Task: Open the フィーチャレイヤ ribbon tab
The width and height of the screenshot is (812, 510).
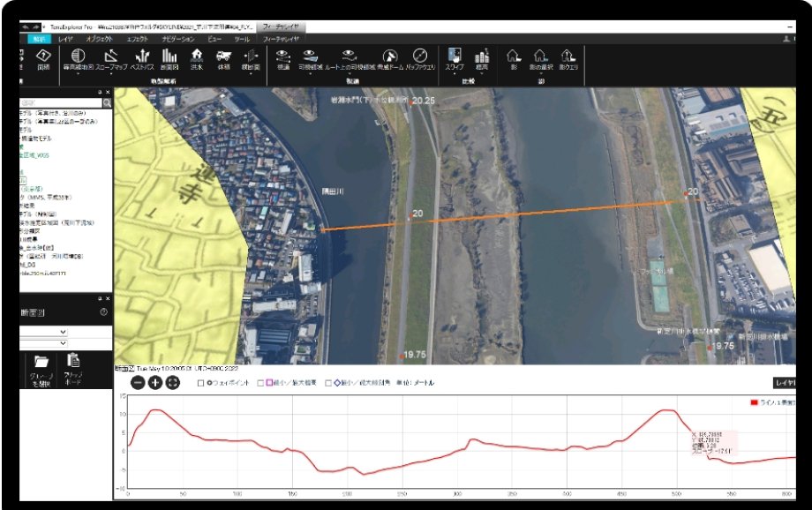Action: (281, 39)
